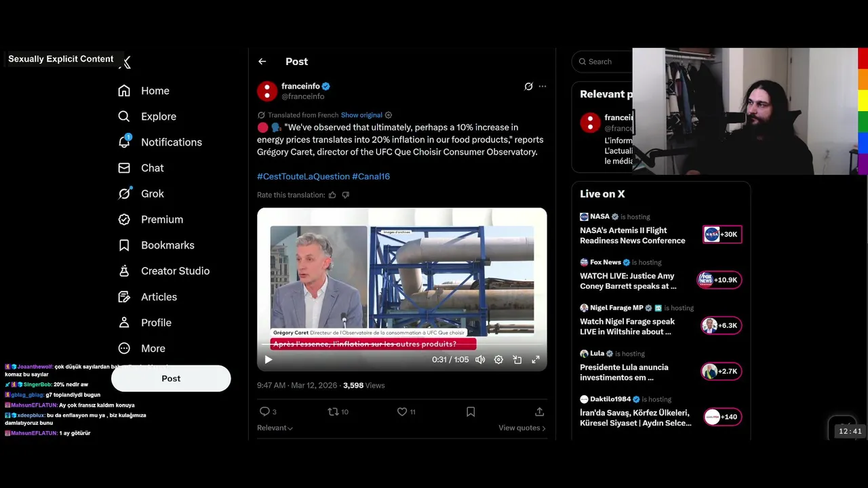The width and height of the screenshot is (868, 488).
Task: Click the Fox News +10.9K badge
Action: pyautogui.click(x=719, y=280)
